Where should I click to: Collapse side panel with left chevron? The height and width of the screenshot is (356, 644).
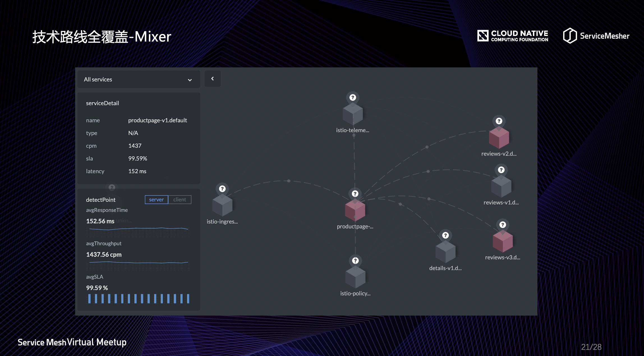[212, 79]
